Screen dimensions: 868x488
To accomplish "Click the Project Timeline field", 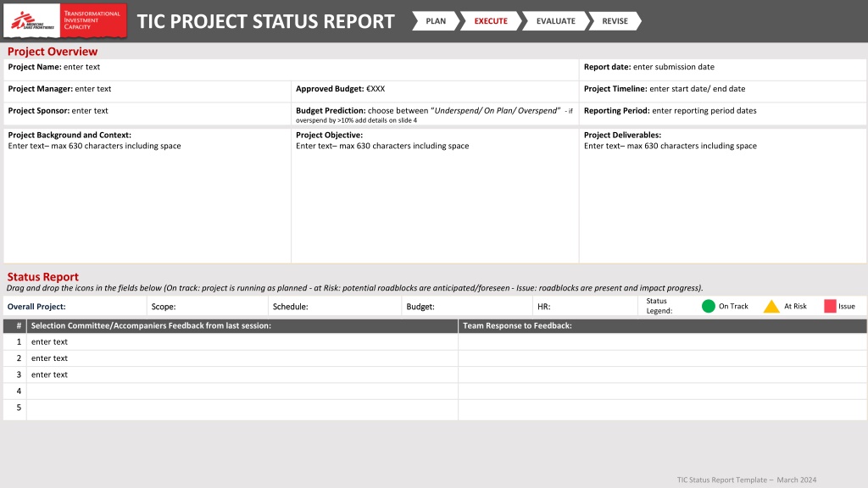I will tap(722, 91).
